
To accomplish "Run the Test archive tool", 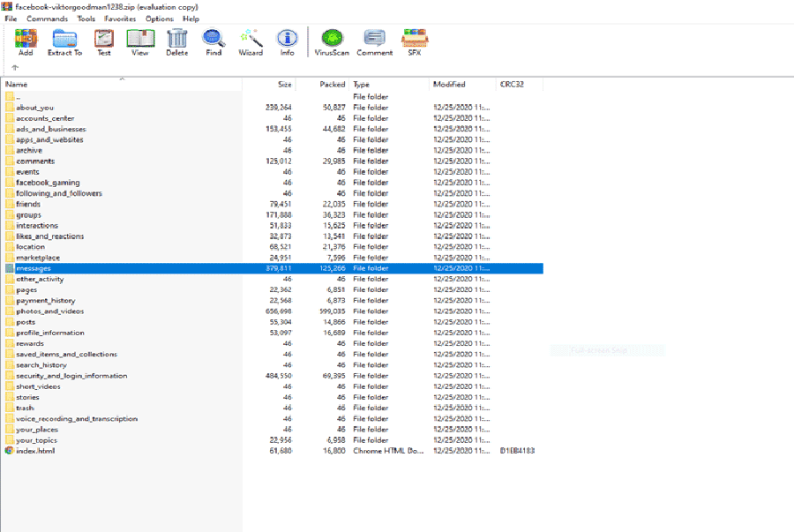I will (104, 39).
